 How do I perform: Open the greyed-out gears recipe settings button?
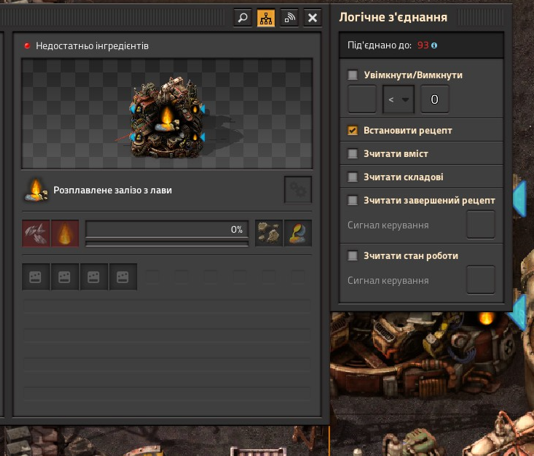click(298, 190)
